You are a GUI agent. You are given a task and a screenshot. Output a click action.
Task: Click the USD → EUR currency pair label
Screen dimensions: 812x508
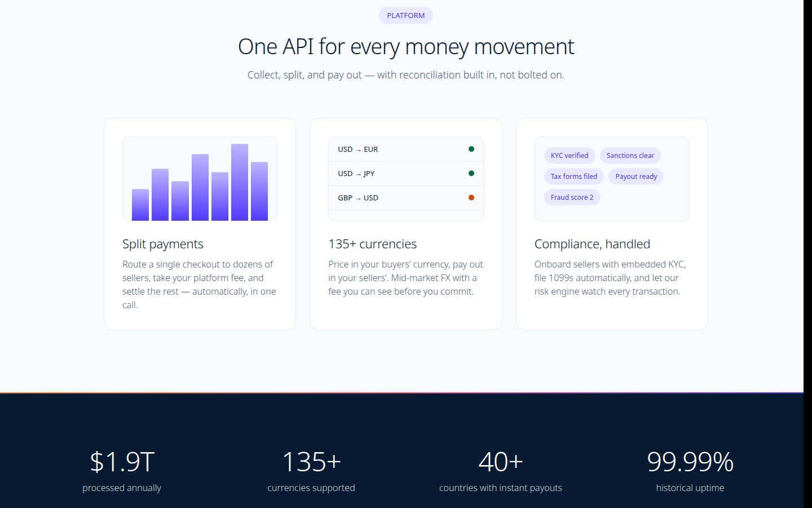point(358,149)
